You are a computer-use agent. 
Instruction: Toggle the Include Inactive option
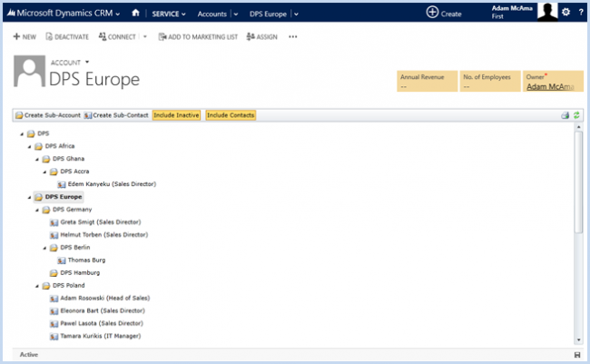[176, 115]
